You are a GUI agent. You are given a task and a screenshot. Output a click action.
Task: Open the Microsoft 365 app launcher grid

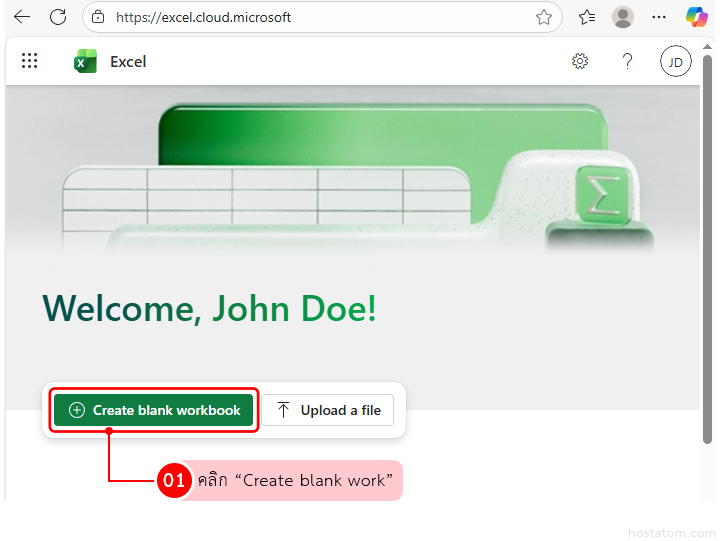[x=29, y=61]
